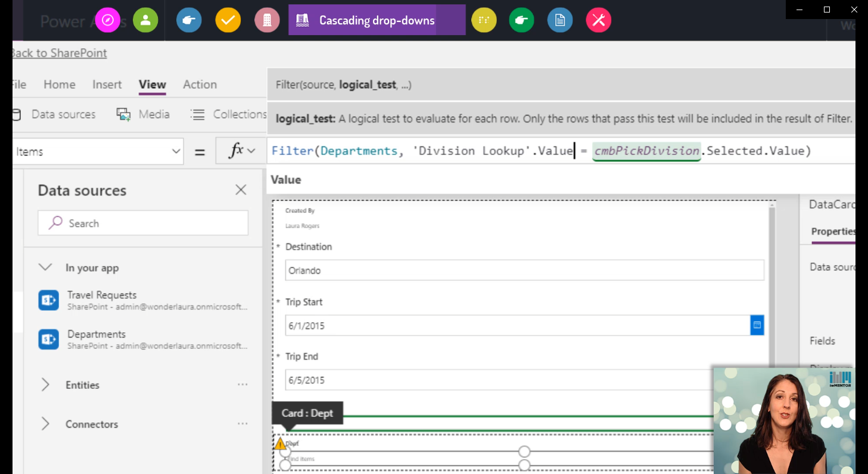Open Entities more options ellipsis
The width and height of the screenshot is (868, 474).
tap(242, 385)
